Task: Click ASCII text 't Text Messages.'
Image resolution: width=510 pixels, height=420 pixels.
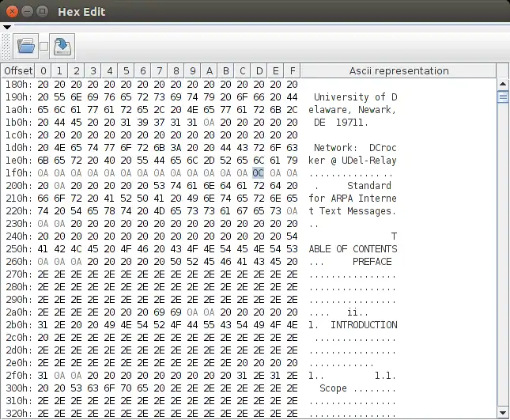Action: click(x=353, y=211)
